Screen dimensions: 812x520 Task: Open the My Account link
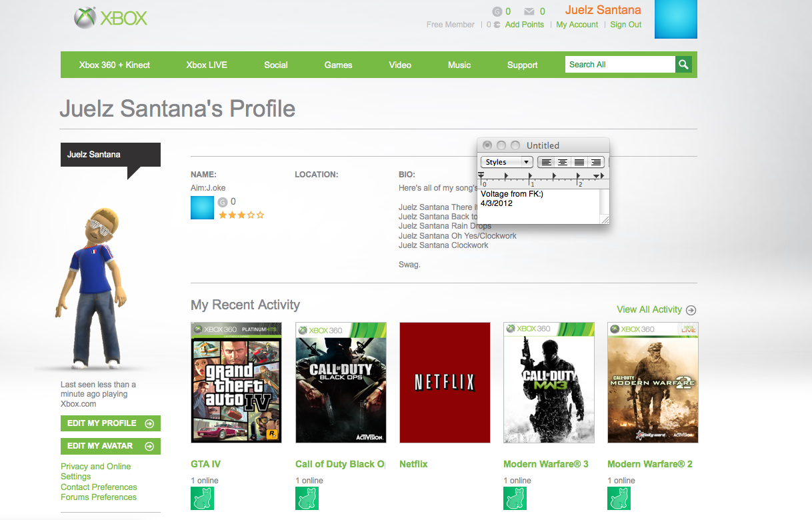point(577,25)
